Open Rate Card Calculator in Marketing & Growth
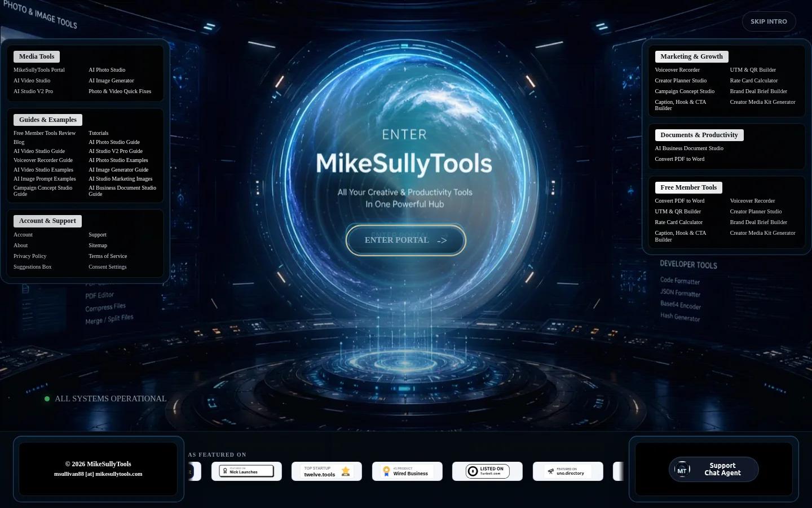Image resolution: width=812 pixels, height=508 pixels. tap(754, 81)
